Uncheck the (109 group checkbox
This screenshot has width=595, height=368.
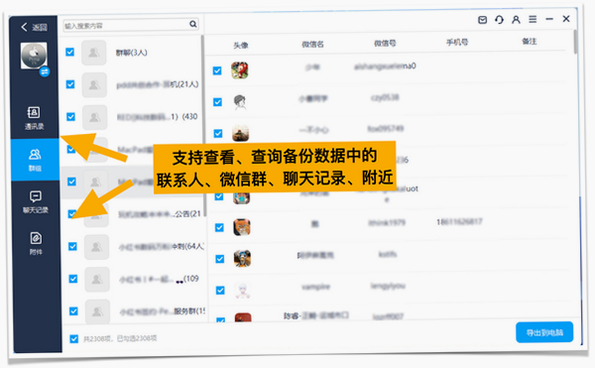pyautogui.click(x=73, y=279)
